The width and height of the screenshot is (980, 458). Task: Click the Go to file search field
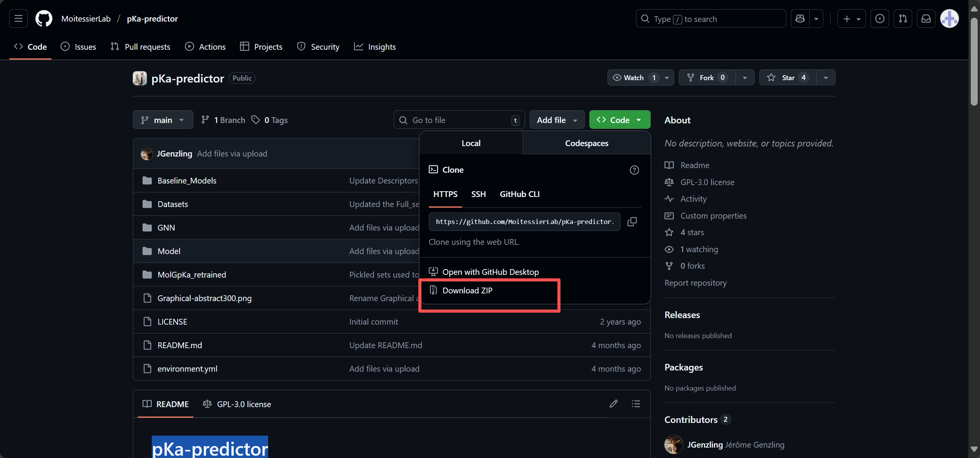pyautogui.click(x=459, y=120)
